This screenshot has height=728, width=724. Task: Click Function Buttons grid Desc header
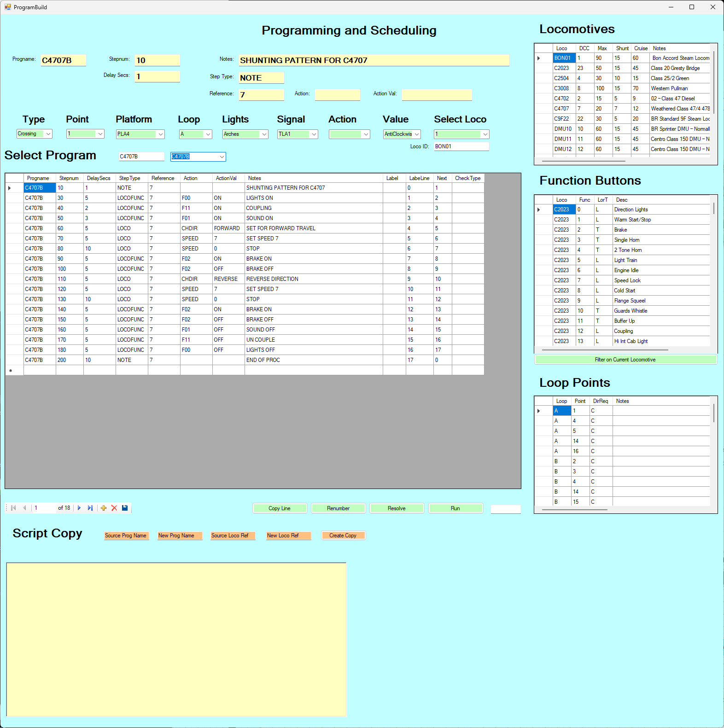[x=661, y=200]
